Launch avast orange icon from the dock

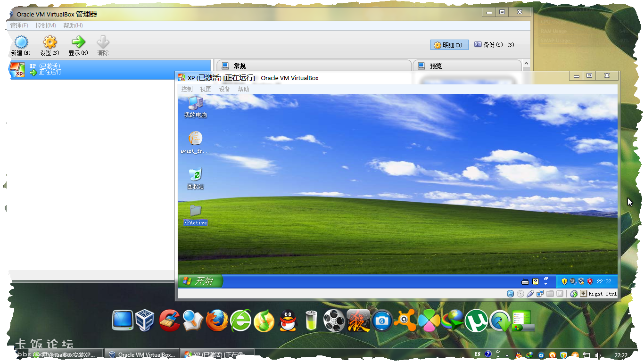pos(405,321)
